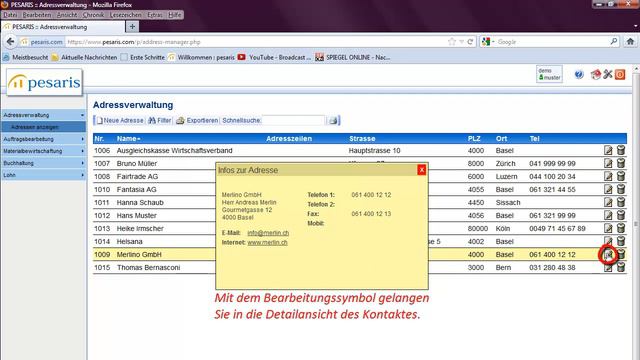Delete the Ausgleichskasse Wirtschaftsverband entry
This screenshot has height=360, width=640.
coord(621,150)
